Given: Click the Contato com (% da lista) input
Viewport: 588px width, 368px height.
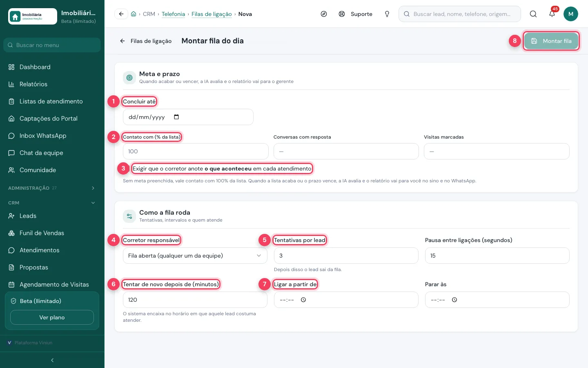Looking at the screenshot, I should 196,151.
